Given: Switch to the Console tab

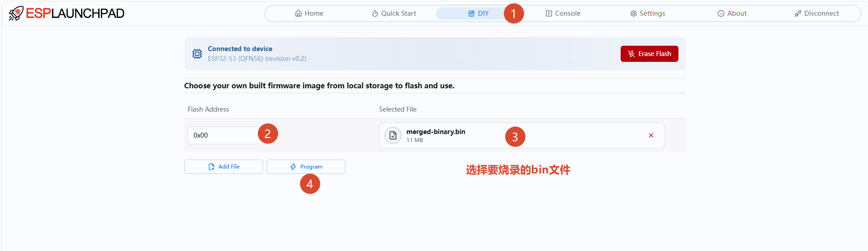Looking at the screenshot, I should (563, 13).
